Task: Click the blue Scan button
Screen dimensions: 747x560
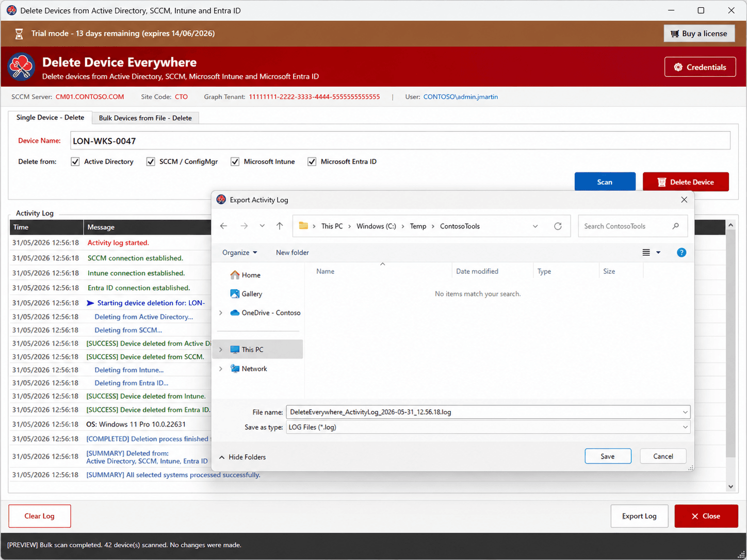Action: point(605,182)
